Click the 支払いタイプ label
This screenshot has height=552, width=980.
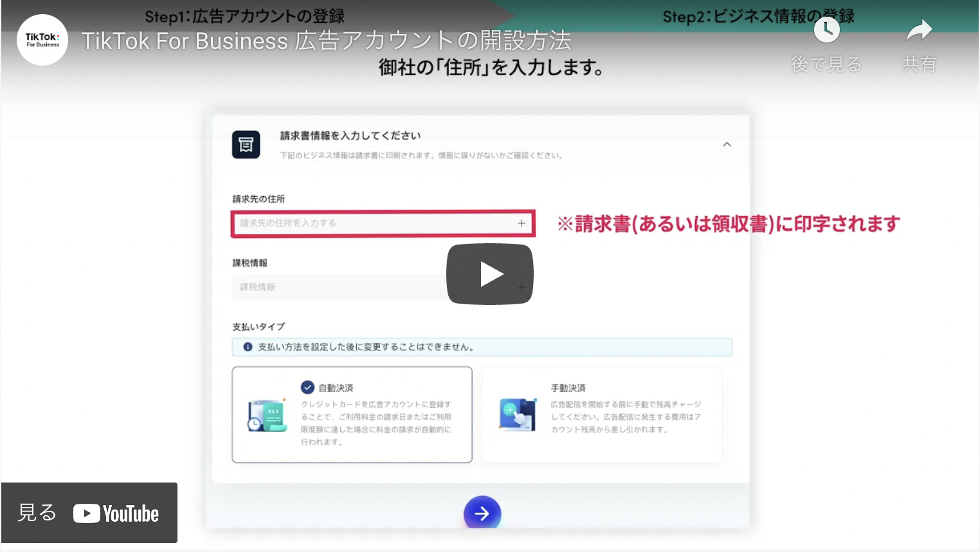point(259,327)
